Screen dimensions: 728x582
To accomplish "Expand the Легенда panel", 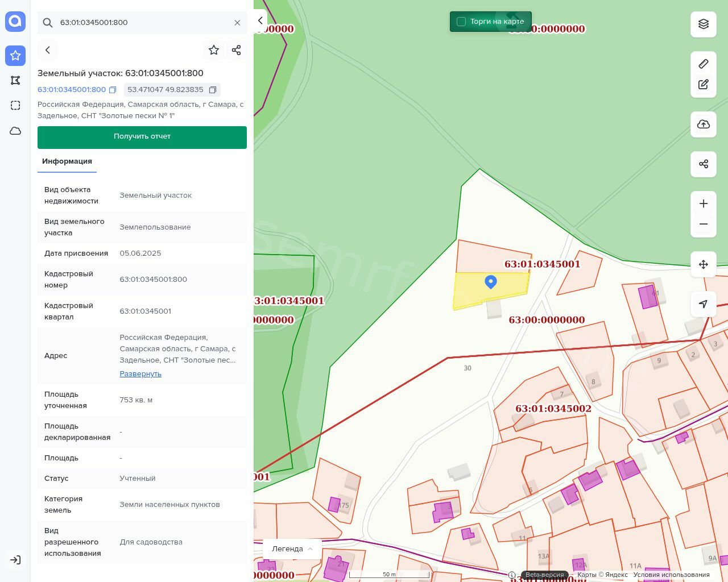I will 292,548.
